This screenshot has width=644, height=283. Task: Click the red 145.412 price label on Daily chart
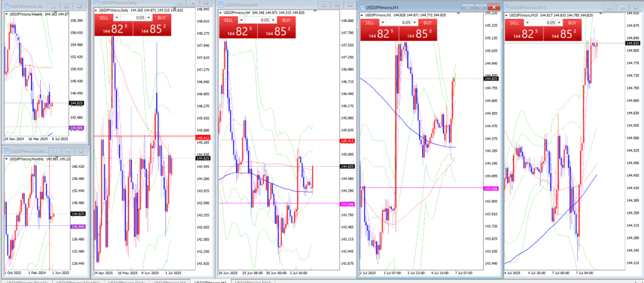pos(204,136)
